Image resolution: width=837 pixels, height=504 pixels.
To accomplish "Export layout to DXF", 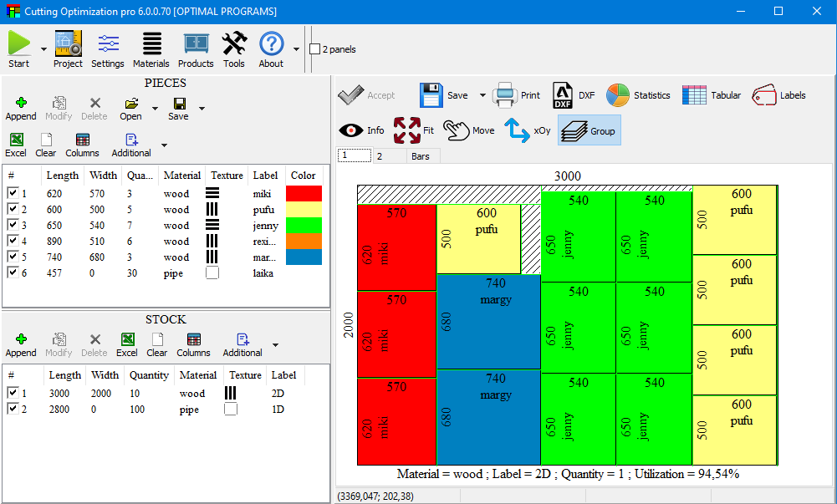I will [x=574, y=95].
